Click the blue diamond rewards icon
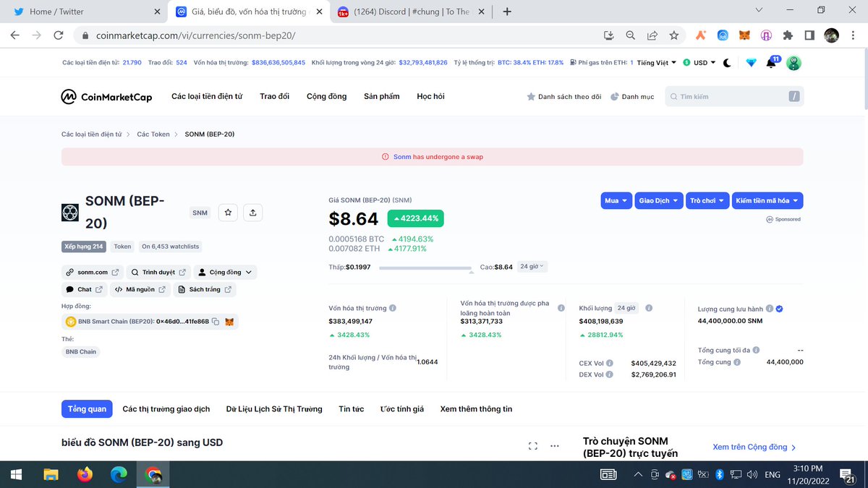Image resolution: width=868 pixels, height=488 pixels. pyautogui.click(x=751, y=63)
